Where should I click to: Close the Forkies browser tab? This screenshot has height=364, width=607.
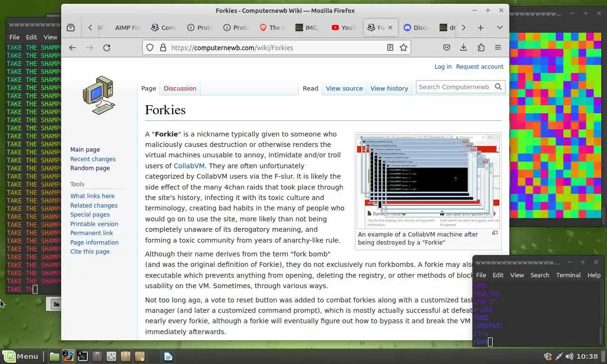tap(390, 27)
